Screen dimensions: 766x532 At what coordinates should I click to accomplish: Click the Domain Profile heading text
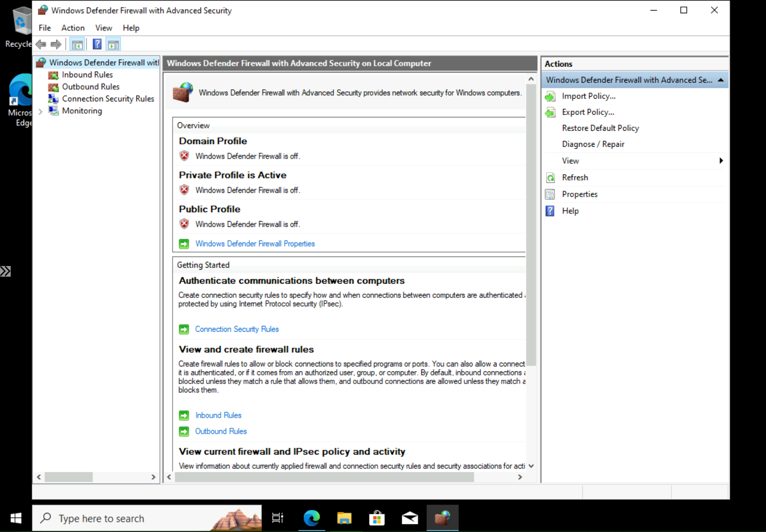pos(213,141)
